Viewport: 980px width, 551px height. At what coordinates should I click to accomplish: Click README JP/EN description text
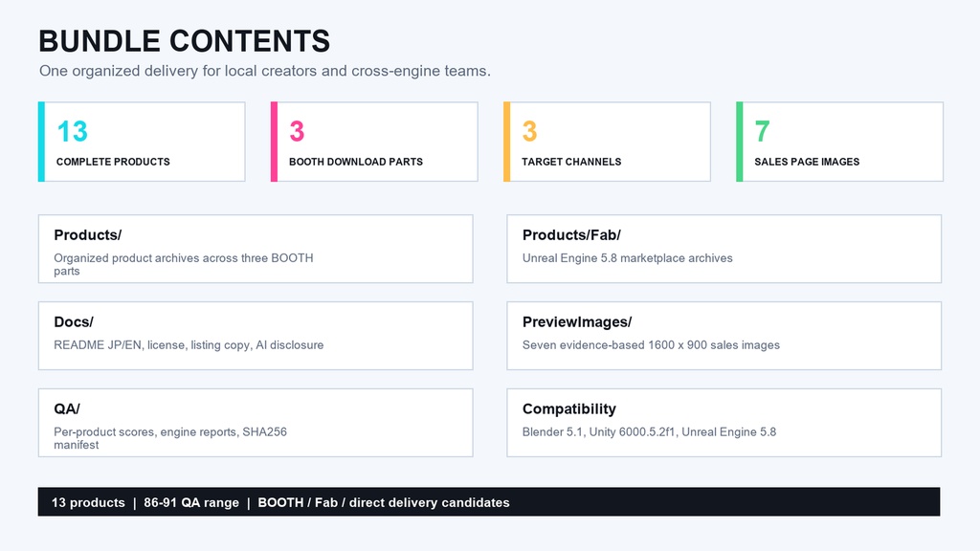(189, 344)
